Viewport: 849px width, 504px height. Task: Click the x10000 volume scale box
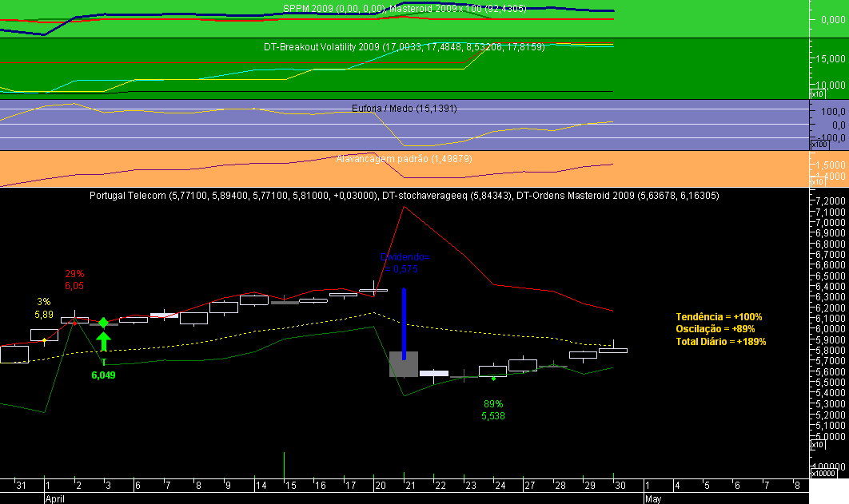pos(823,473)
